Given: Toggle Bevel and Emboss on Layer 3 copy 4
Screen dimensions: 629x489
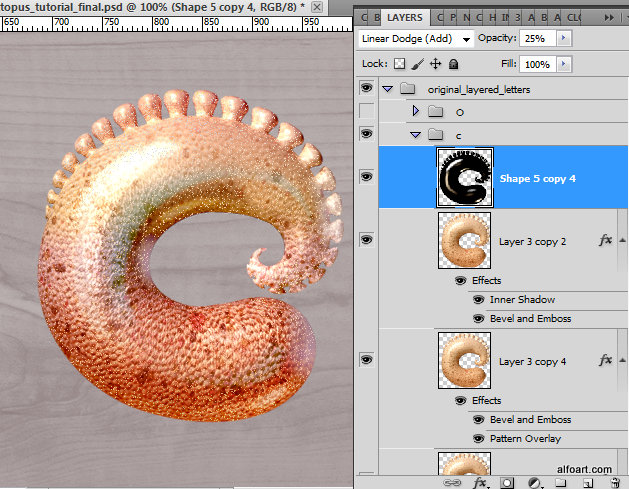Looking at the screenshot, I should pos(478,420).
